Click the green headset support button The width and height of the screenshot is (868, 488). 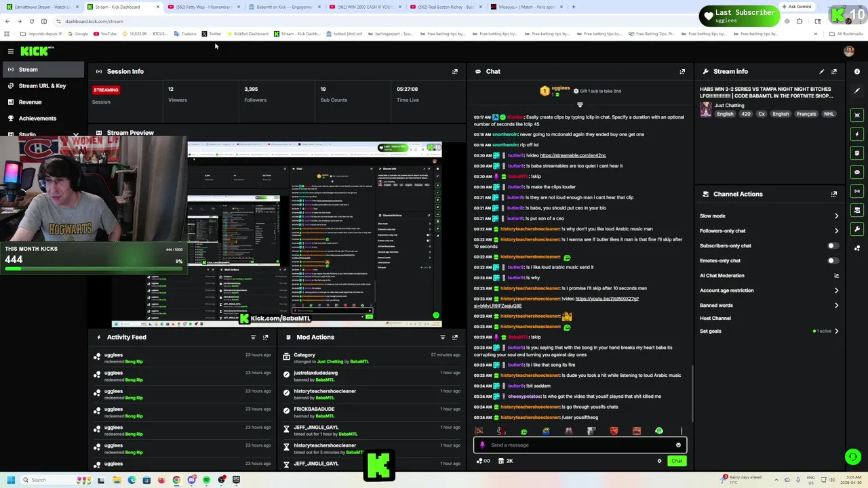coord(853,457)
